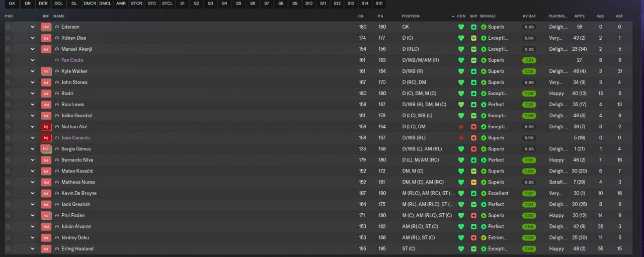Screen dimensions: 644x257
Task: Click João Cancelo's red condition icon
Action: point(461,138)
